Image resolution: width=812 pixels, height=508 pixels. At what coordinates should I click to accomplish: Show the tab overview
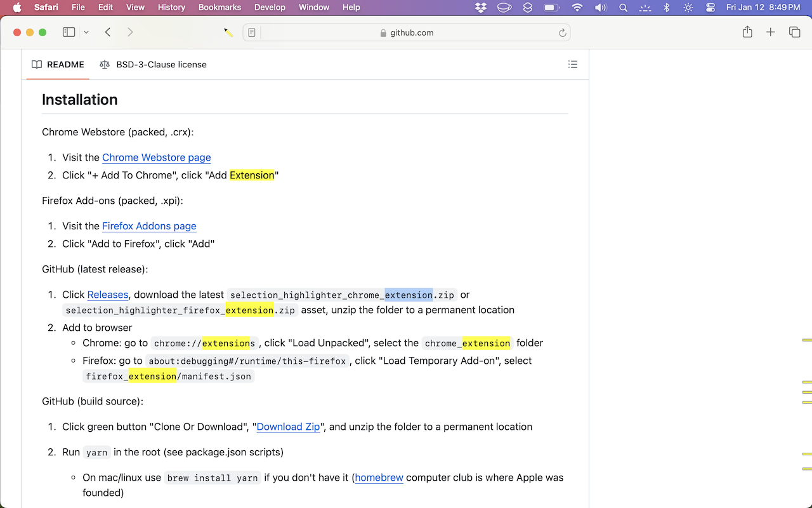794,32
